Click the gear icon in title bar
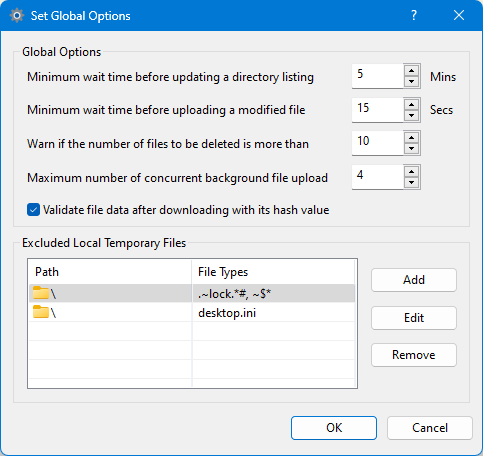483x456 pixels. (x=17, y=16)
